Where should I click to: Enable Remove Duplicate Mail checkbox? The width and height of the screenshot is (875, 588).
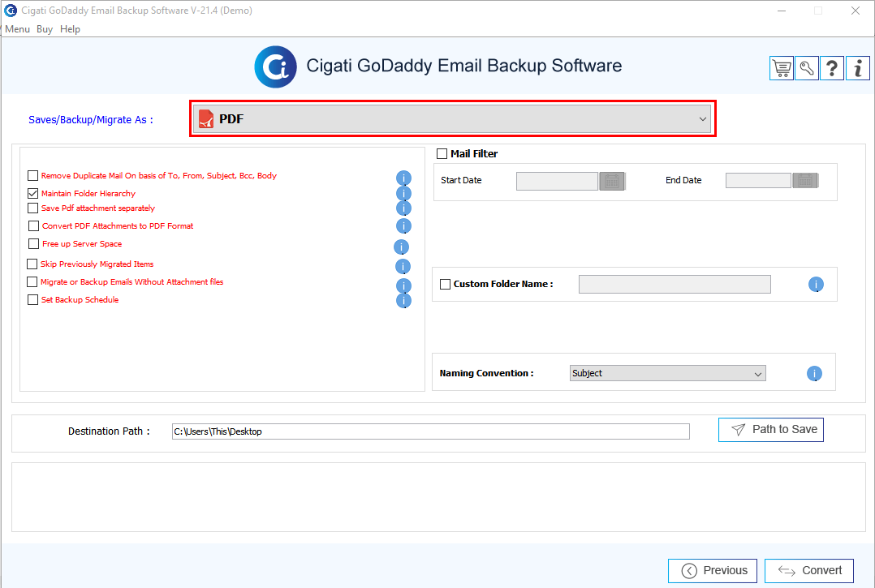point(33,175)
